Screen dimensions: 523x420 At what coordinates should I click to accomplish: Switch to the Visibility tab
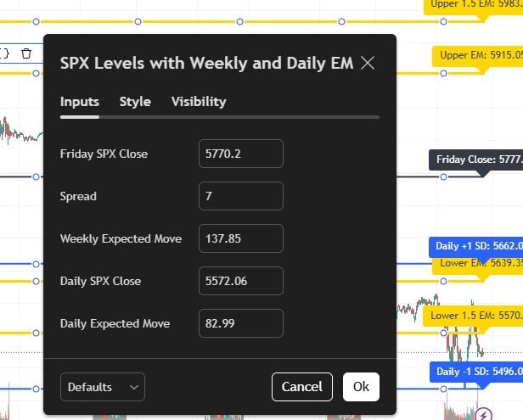pyautogui.click(x=199, y=102)
